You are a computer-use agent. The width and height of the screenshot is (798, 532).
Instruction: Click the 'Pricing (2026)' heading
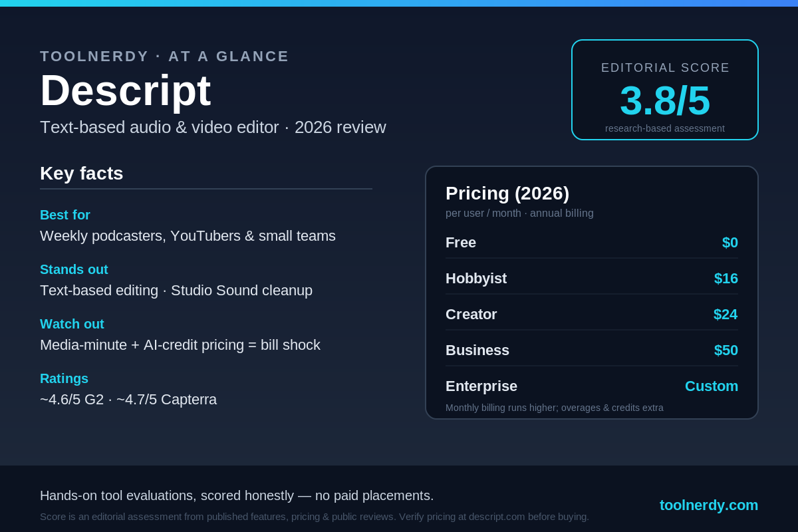507,194
